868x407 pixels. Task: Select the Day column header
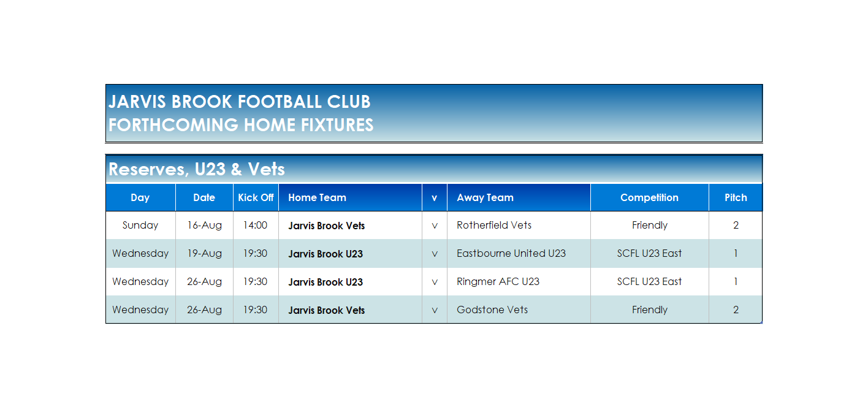click(140, 197)
